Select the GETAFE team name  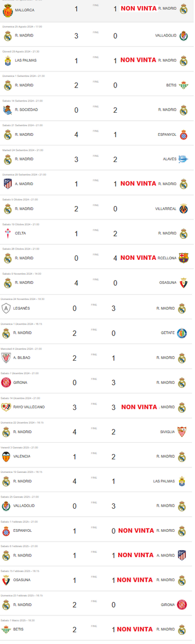pyautogui.click(x=168, y=333)
